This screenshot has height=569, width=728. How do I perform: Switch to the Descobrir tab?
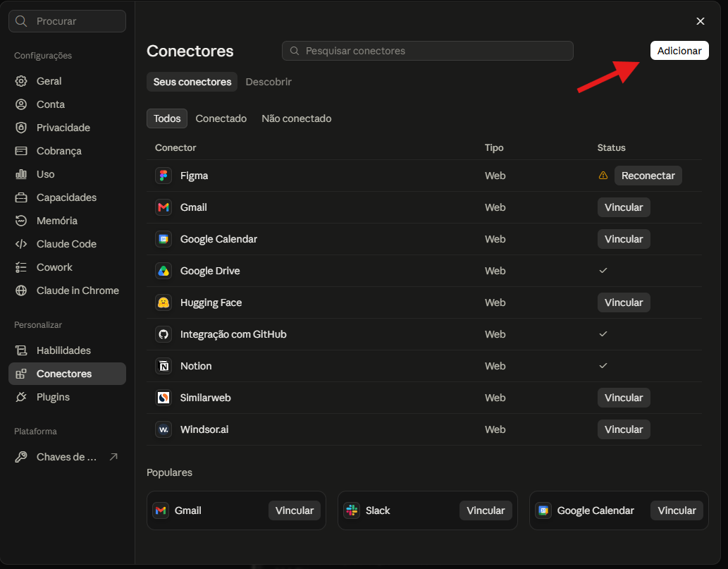pos(269,82)
